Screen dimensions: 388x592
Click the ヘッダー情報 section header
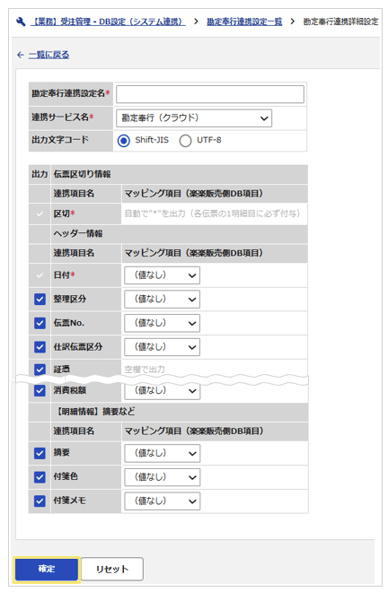pyautogui.click(x=78, y=234)
